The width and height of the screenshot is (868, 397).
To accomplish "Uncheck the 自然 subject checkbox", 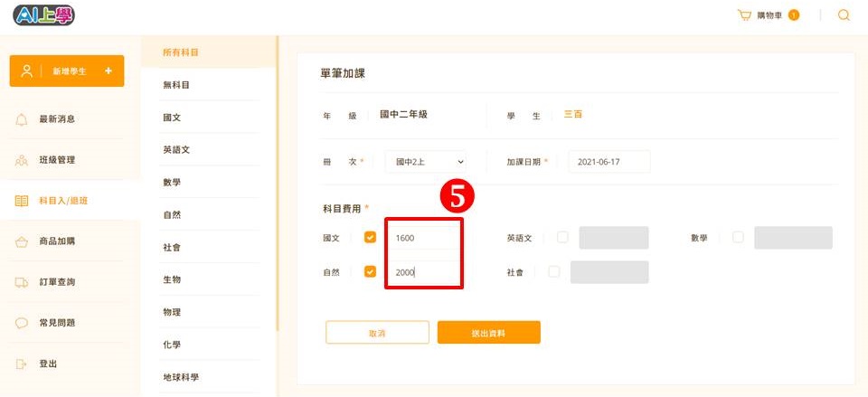I will [370, 271].
